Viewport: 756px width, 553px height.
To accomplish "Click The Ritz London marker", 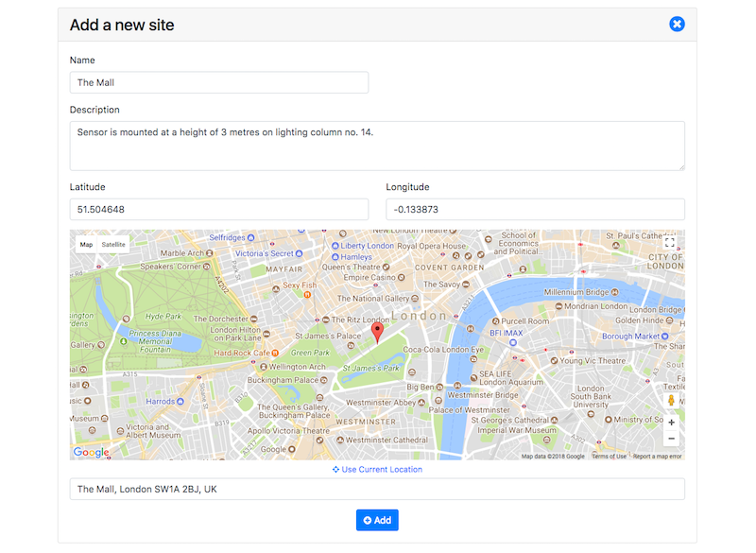I will tap(325, 320).
